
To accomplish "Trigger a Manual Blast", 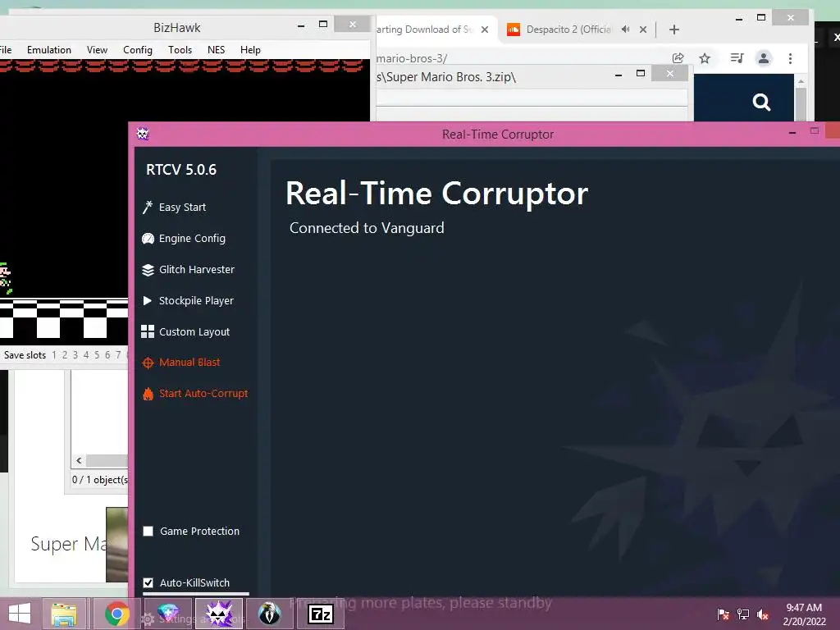I will pos(181,363).
